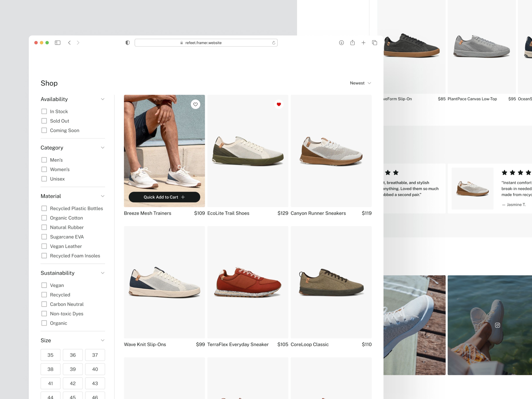Check the In Stock availability filter
Image resolution: width=532 pixels, height=399 pixels.
pyautogui.click(x=44, y=111)
